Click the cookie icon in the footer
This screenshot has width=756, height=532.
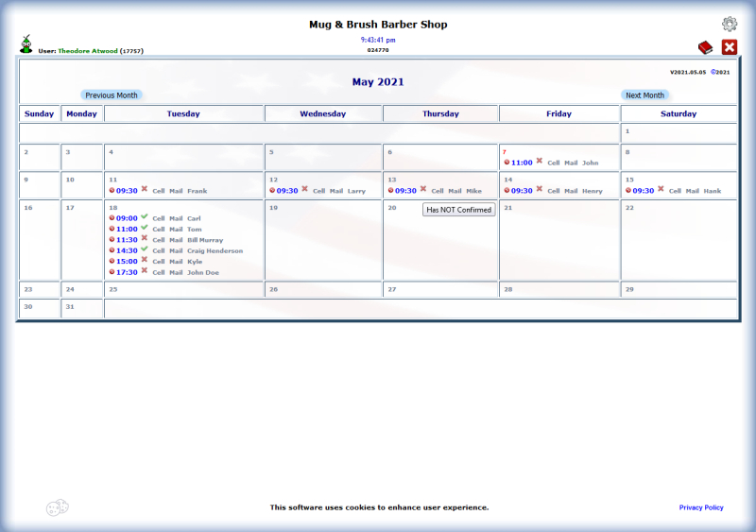point(58,507)
